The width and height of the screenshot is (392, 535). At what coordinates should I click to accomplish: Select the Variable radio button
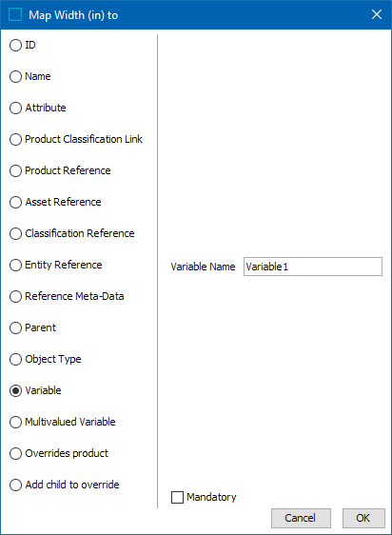click(15, 390)
